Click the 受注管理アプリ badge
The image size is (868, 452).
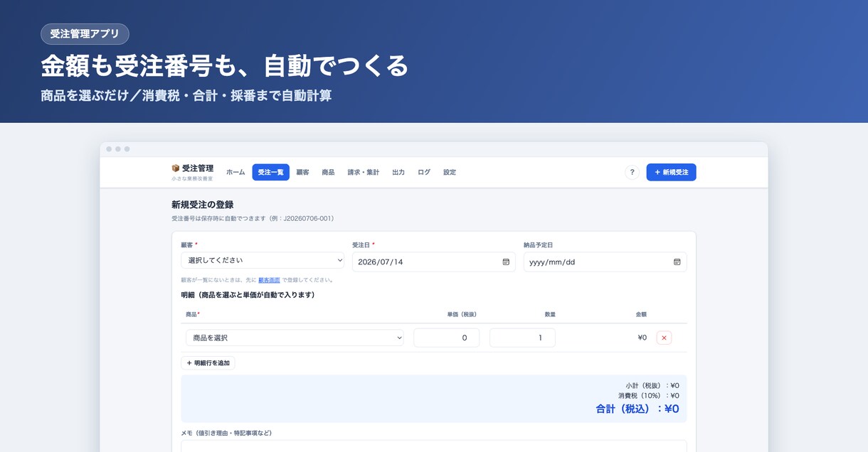tap(85, 34)
